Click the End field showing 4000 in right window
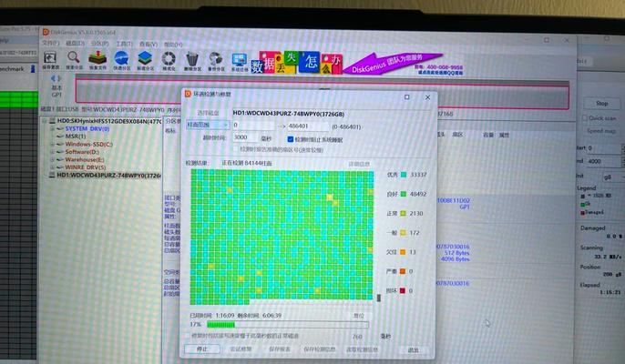625x364 pixels. [x=604, y=161]
